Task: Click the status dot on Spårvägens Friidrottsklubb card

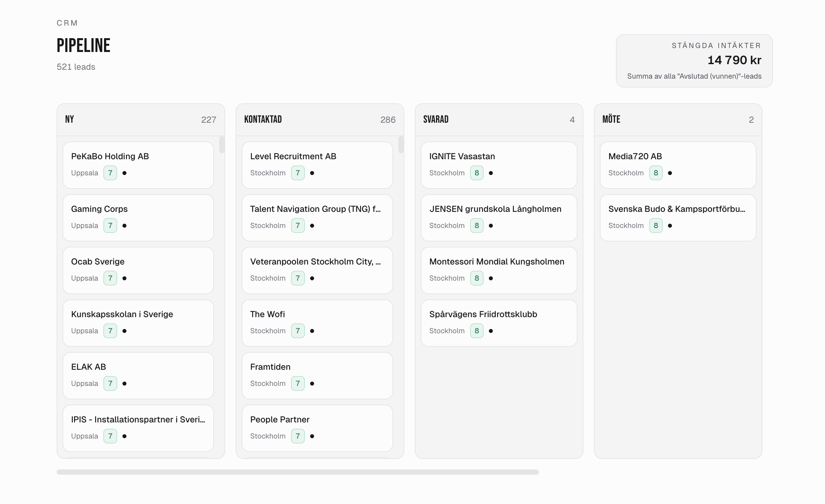Action: tap(492, 331)
